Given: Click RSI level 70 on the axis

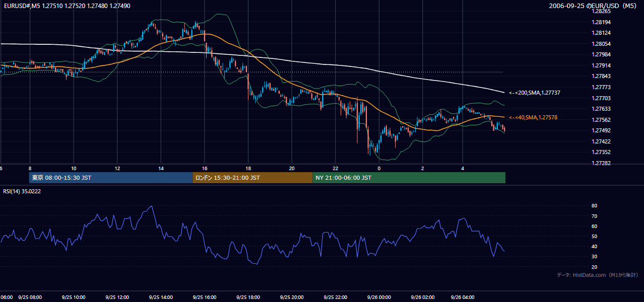Looking at the screenshot, I should [595, 216].
